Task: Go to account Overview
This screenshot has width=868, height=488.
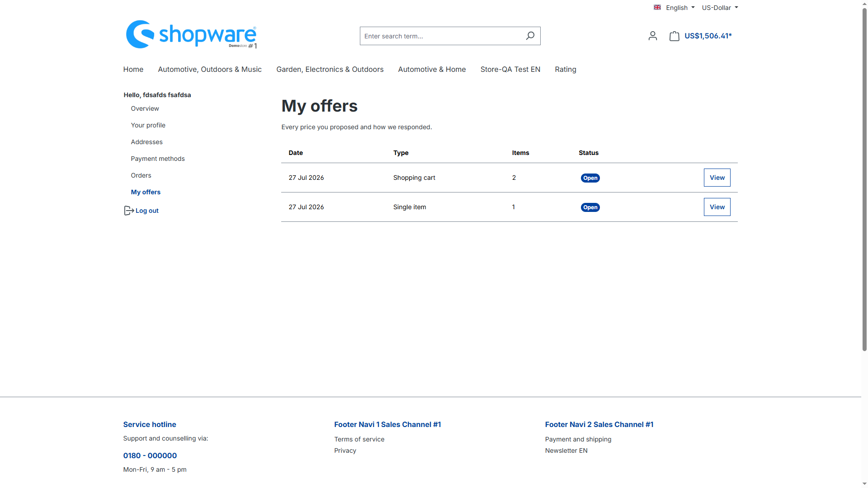Action: 145,108
